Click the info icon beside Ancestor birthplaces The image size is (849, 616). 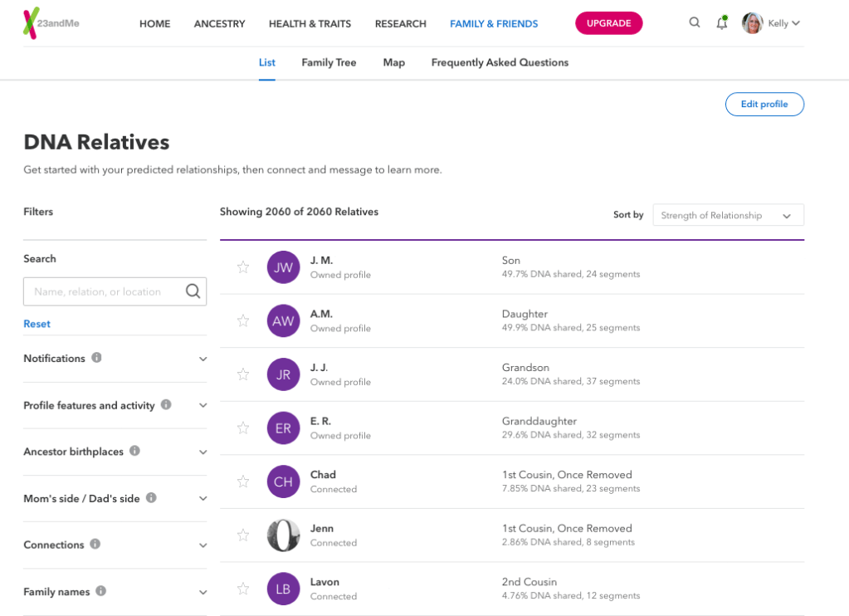(134, 451)
